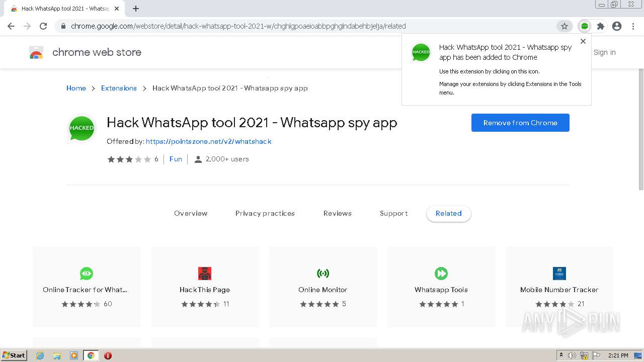Viewport: 644px width, 362px height.
Task: Click the red stop-sign taskbar icon
Action: [x=108, y=355]
